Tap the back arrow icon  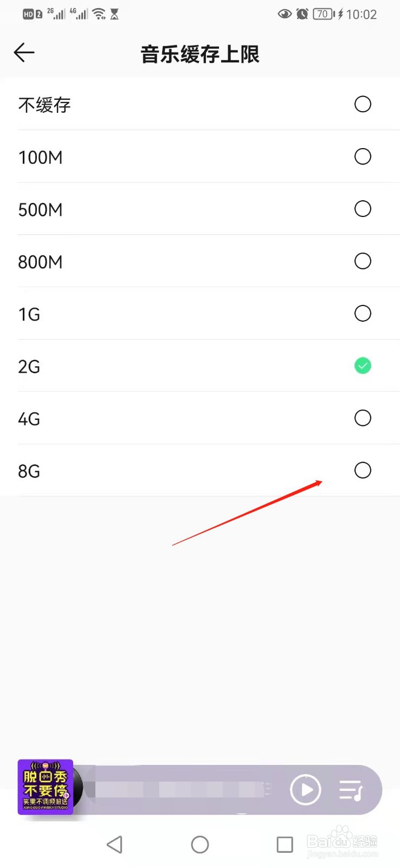(24, 53)
